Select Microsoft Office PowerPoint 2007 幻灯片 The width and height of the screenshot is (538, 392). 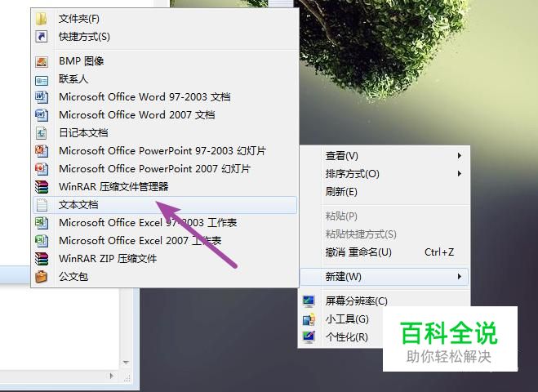click(x=165, y=168)
